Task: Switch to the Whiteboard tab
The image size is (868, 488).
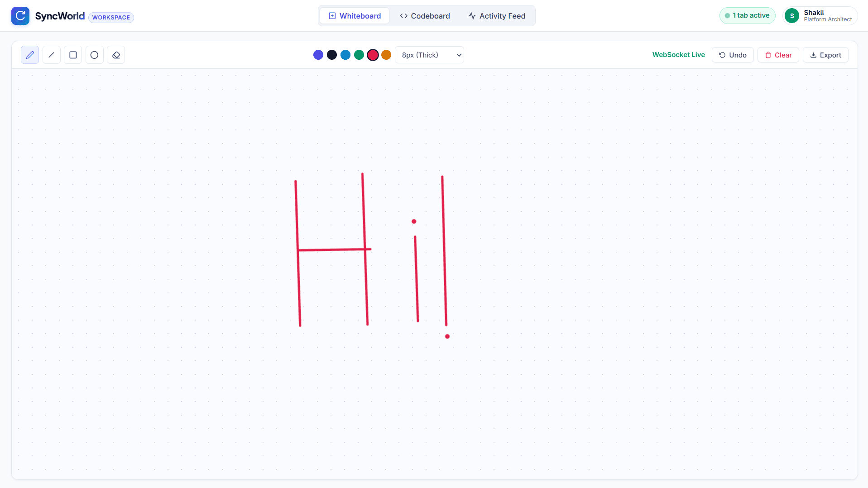Action: (355, 16)
